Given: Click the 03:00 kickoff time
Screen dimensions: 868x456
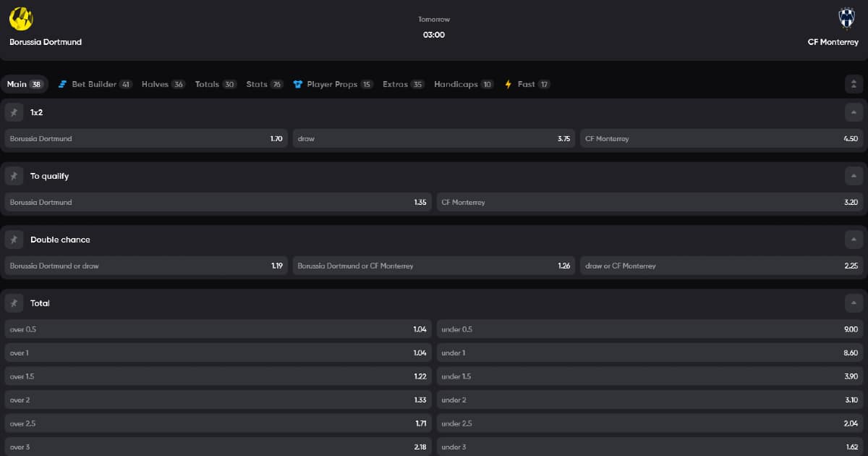Looking at the screenshot, I should coord(434,35).
